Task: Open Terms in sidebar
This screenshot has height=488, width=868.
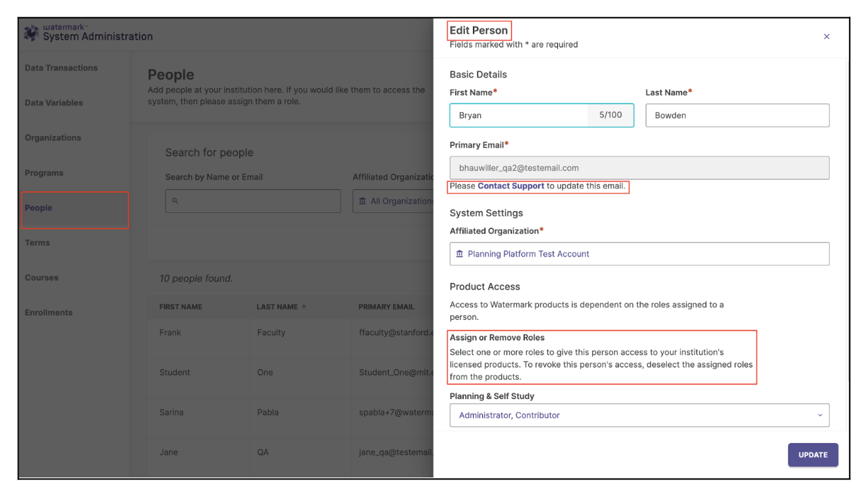Action: click(38, 243)
